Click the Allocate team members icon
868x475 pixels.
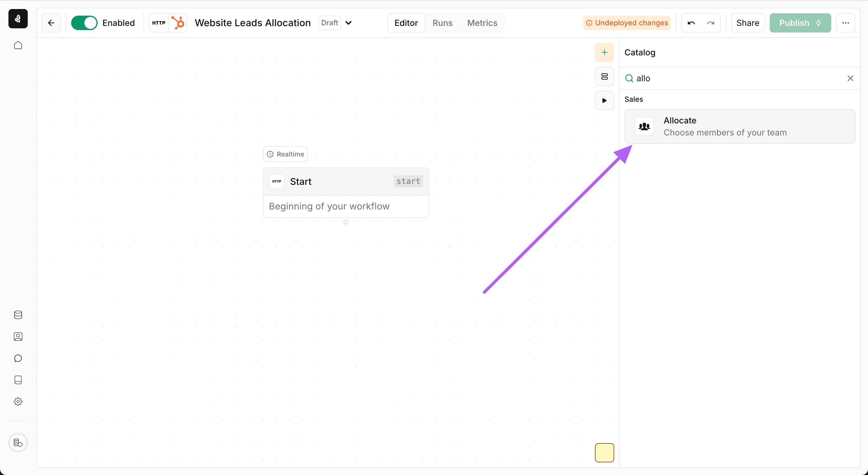tap(644, 126)
